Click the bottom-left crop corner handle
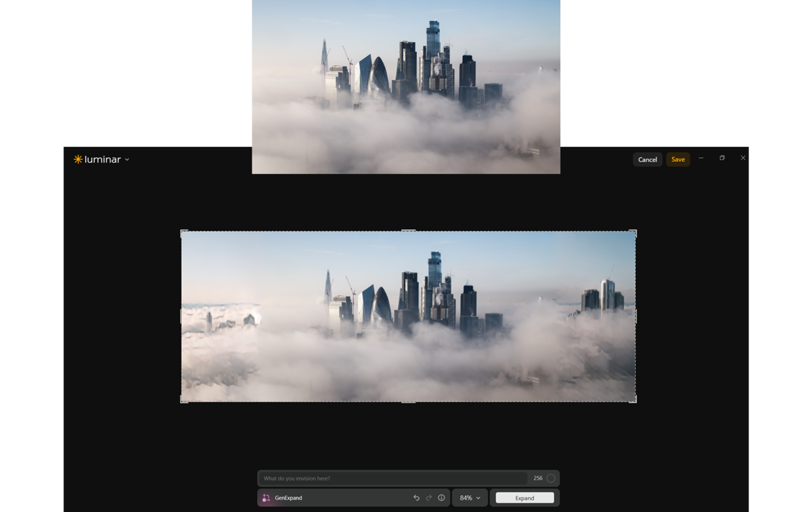This screenshot has height=512, width=812. click(183, 400)
